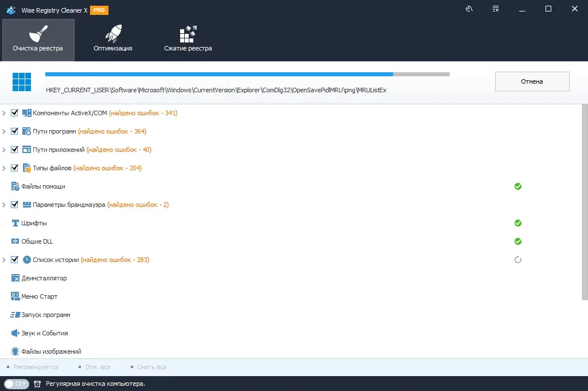The width and height of the screenshot is (588, 391).
Task: Click the Снять все link
Action: [152, 367]
